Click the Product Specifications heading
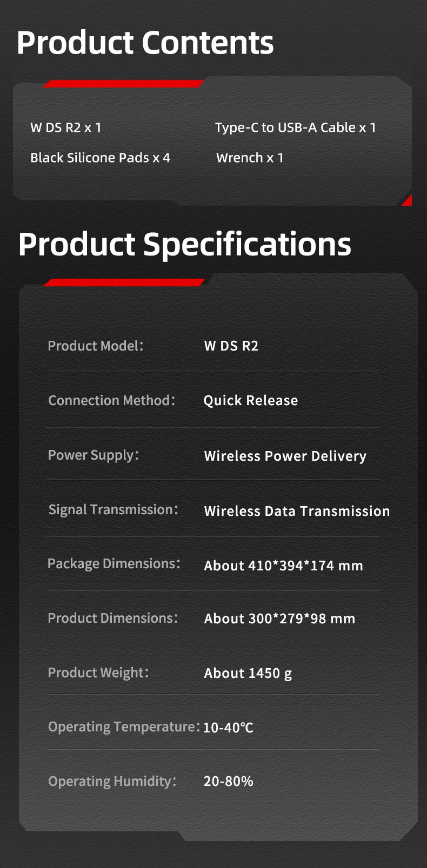This screenshot has width=427, height=868. tap(185, 244)
